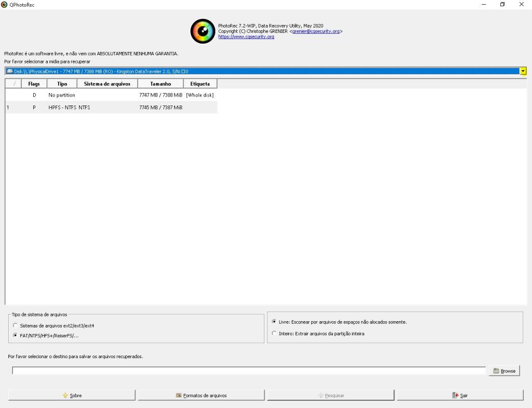This screenshot has width=532, height=408.
Task: Sort by Tamanho column header
Action: pyautogui.click(x=161, y=84)
